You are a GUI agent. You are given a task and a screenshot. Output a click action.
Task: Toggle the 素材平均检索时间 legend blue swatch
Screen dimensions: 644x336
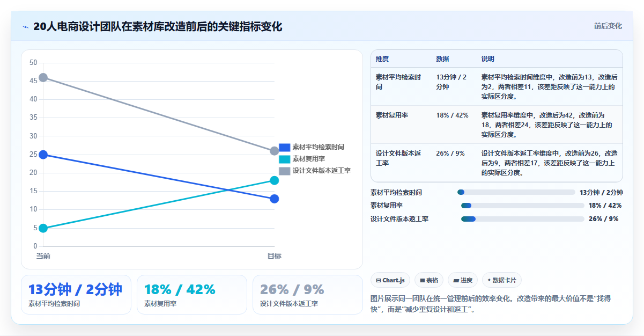pos(285,147)
